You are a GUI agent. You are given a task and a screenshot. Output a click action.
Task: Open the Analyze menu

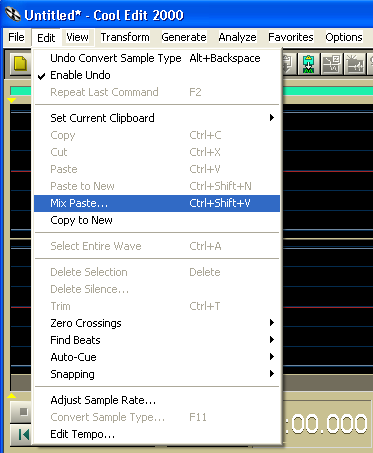pos(237,37)
